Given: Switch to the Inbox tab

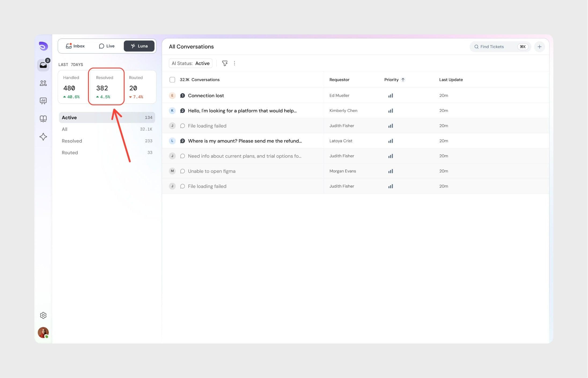Looking at the screenshot, I should tap(75, 46).
